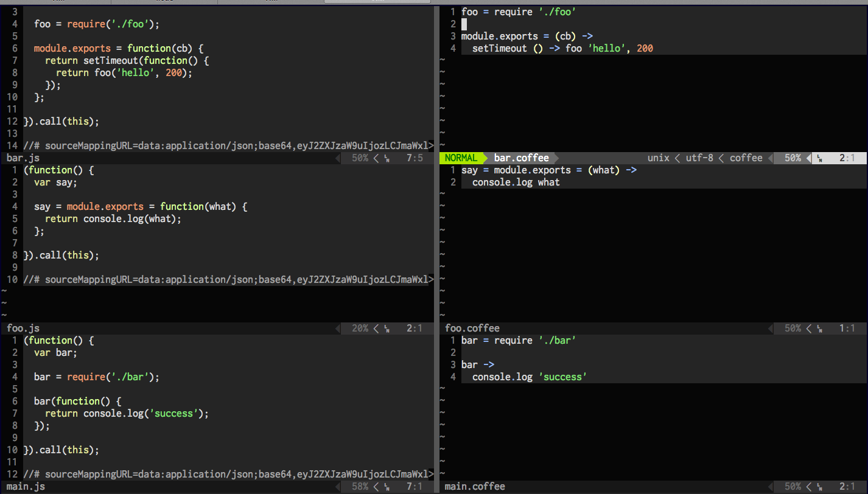Click the coffee filetype indicator

coord(746,158)
